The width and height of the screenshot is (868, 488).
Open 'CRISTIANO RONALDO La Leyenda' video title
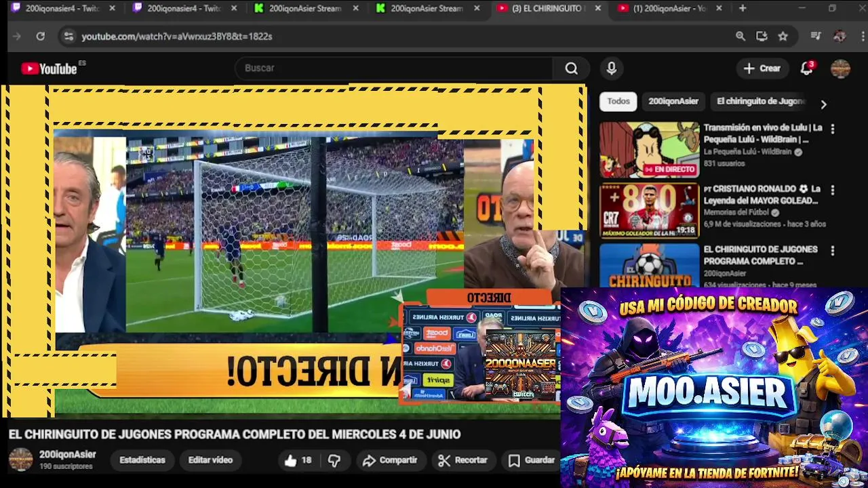coord(762,195)
